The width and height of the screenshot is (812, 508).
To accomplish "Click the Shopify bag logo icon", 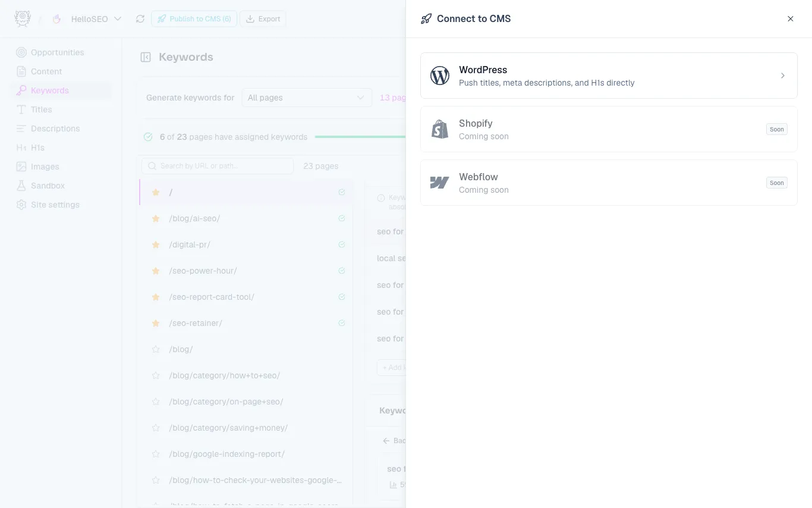I will point(440,129).
